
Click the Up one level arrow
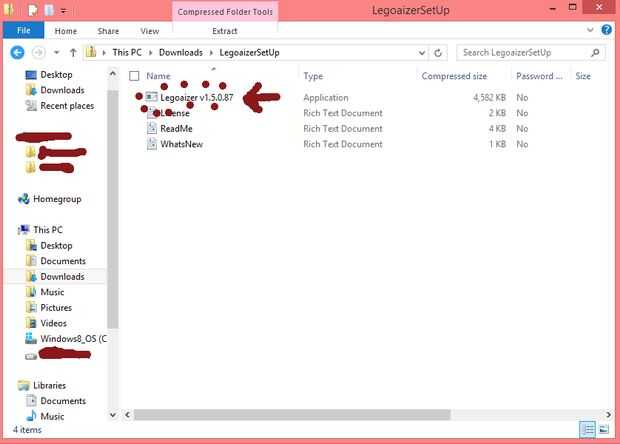(73, 53)
